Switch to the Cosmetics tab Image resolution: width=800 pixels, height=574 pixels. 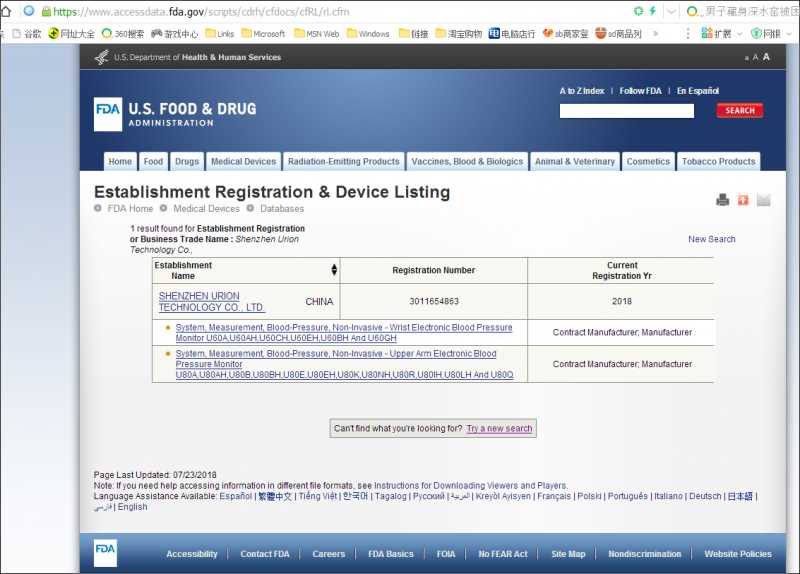click(648, 161)
